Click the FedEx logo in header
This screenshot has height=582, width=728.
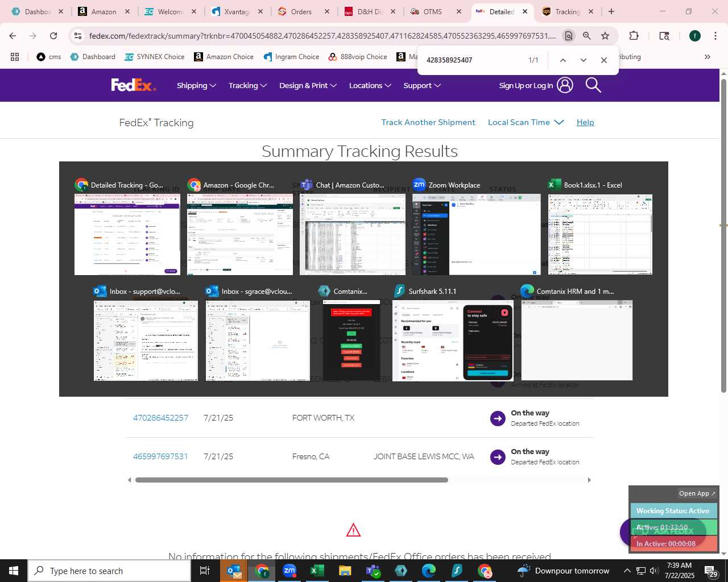pos(133,85)
